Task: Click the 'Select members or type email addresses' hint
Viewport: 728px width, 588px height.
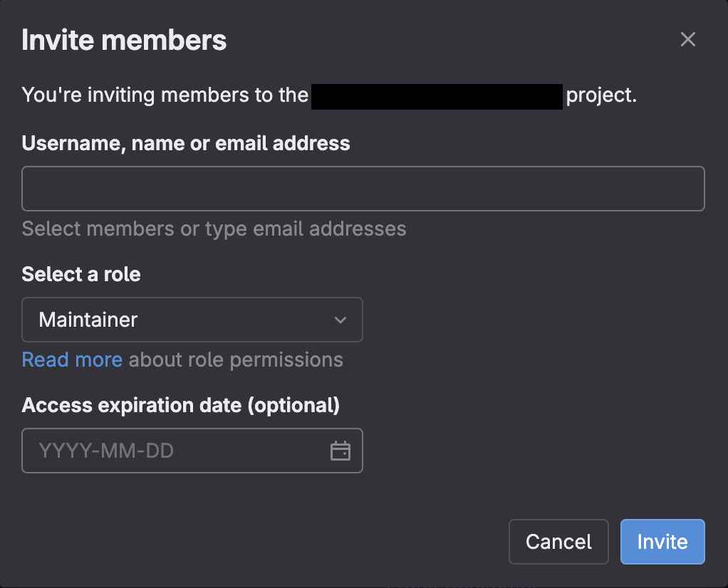Action: (x=214, y=229)
